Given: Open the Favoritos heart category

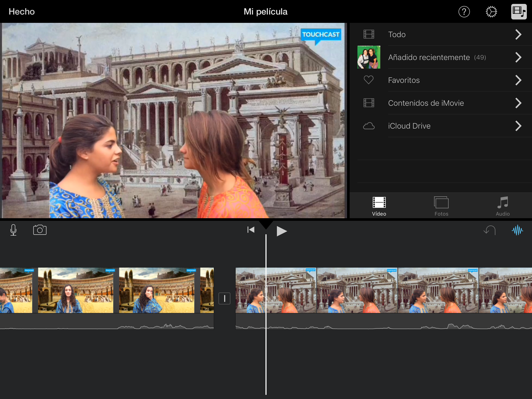Looking at the screenshot, I should (x=369, y=80).
